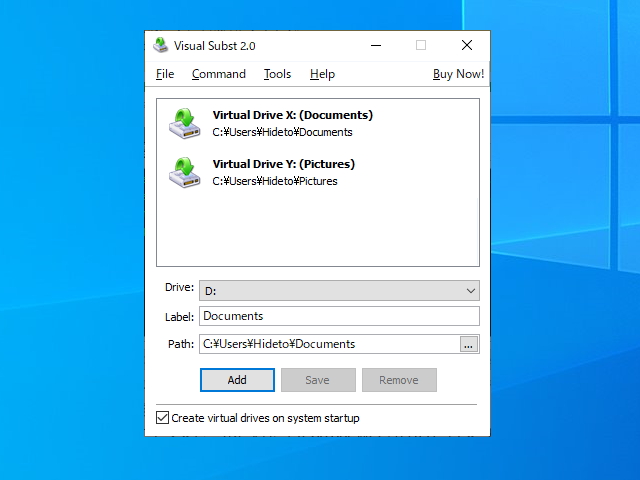Click the list path ending in Hideto¥Documents
This screenshot has width=640, height=480.
pyautogui.click(x=282, y=132)
